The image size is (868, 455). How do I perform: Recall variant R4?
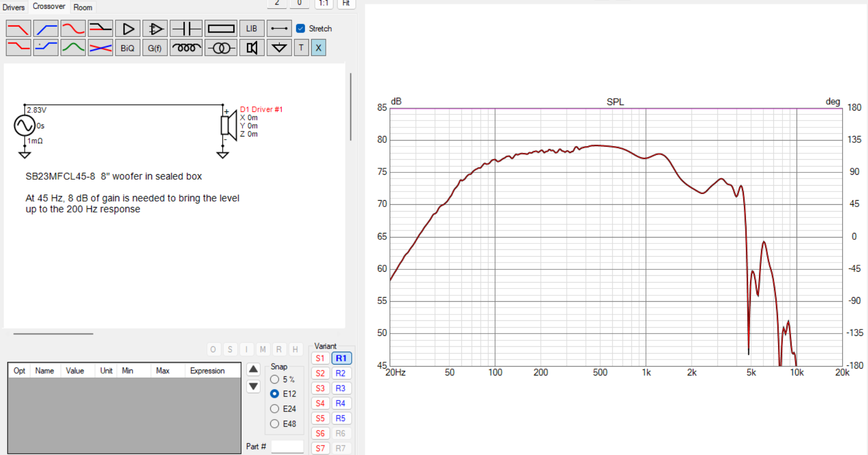[341, 403]
